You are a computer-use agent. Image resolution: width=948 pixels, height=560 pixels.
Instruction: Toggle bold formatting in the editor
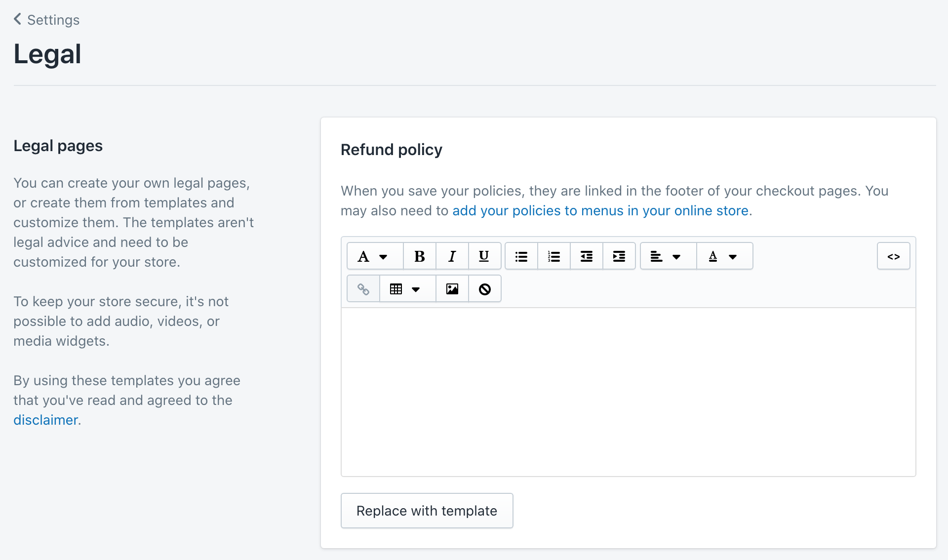419,256
